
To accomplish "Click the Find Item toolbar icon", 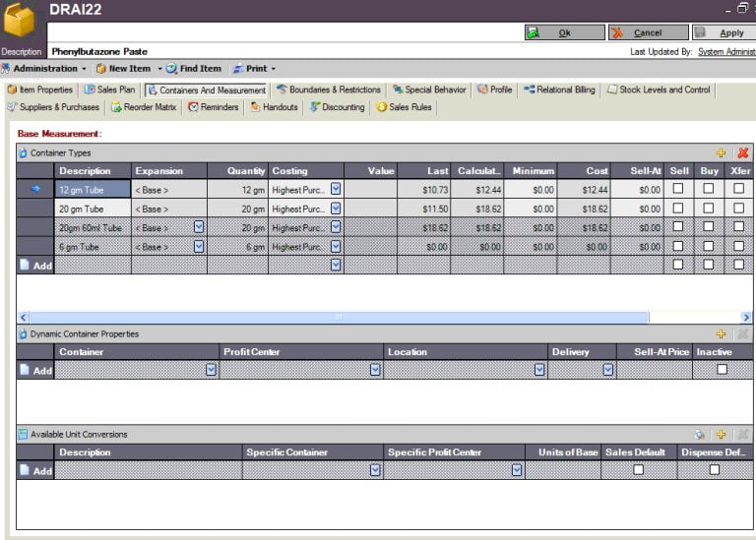I will click(171, 69).
